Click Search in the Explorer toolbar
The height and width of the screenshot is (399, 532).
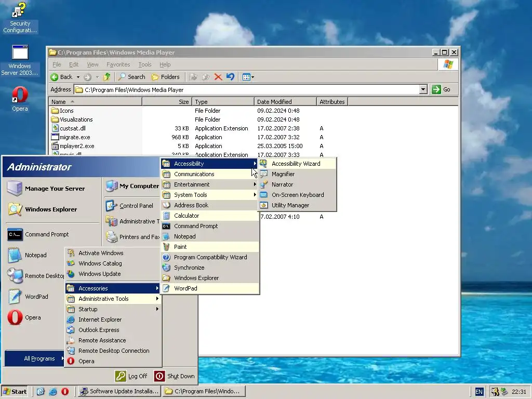pos(131,77)
